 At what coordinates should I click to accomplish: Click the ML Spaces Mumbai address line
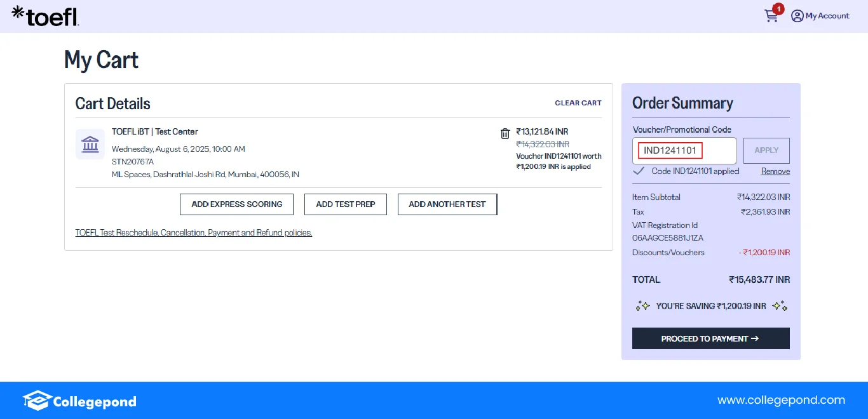(x=205, y=174)
